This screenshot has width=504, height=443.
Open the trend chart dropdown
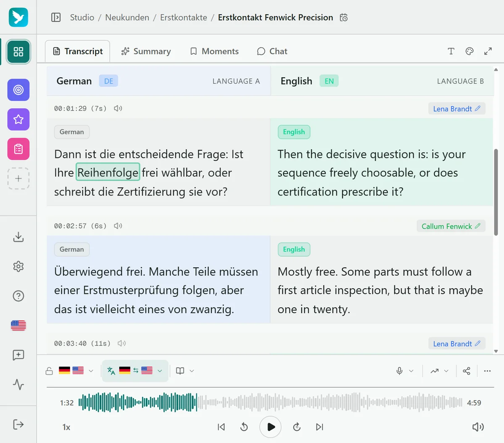click(x=439, y=371)
